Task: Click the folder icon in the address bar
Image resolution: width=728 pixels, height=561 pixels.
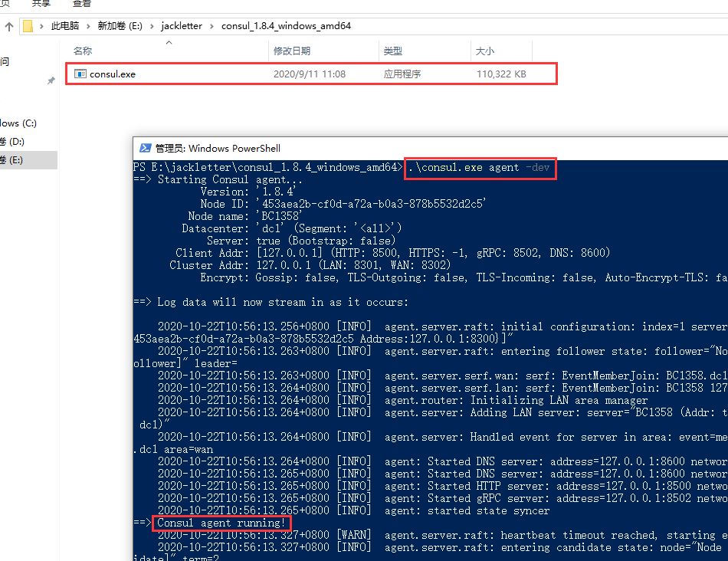Action: pyautogui.click(x=28, y=26)
